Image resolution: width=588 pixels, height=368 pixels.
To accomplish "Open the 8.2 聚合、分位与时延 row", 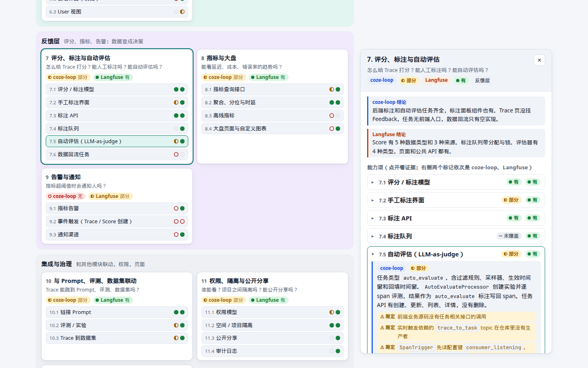I will tap(272, 103).
